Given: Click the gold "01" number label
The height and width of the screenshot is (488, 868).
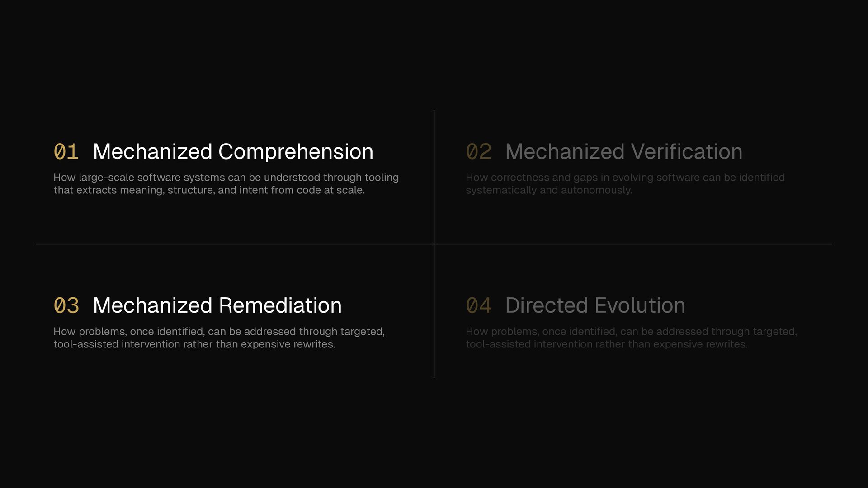Looking at the screenshot, I should (x=66, y=152).
